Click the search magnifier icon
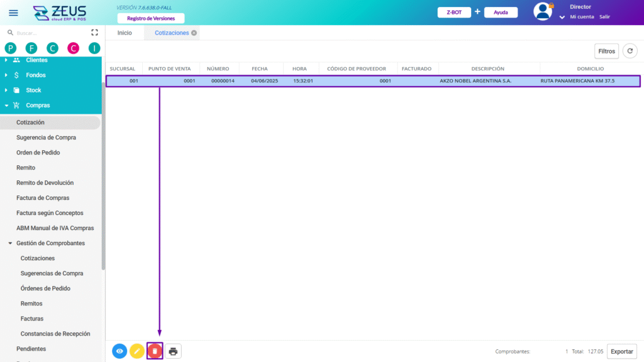The height and width of the screenshot is (362, 644). coord(10,33)
